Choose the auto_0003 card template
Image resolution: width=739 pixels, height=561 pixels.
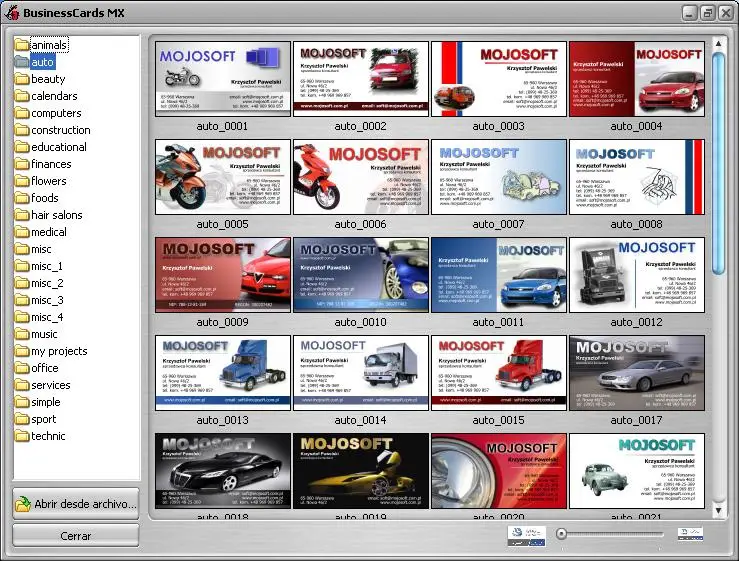(x=499, y=79)
